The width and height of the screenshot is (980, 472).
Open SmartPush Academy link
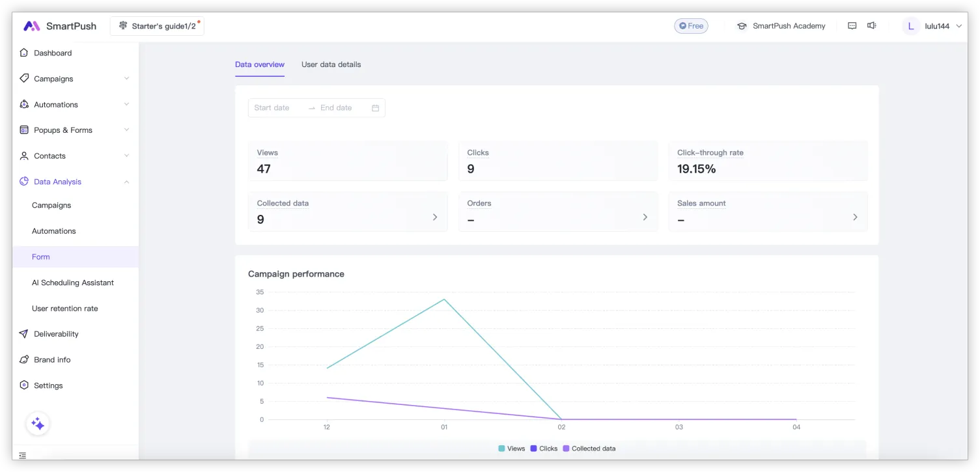(x=781, y=26)
